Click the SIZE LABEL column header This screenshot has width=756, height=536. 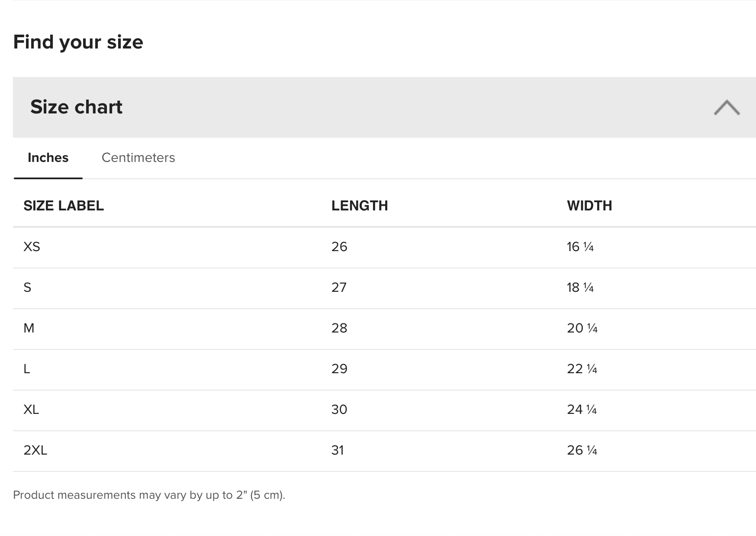(x=64, y=206)
